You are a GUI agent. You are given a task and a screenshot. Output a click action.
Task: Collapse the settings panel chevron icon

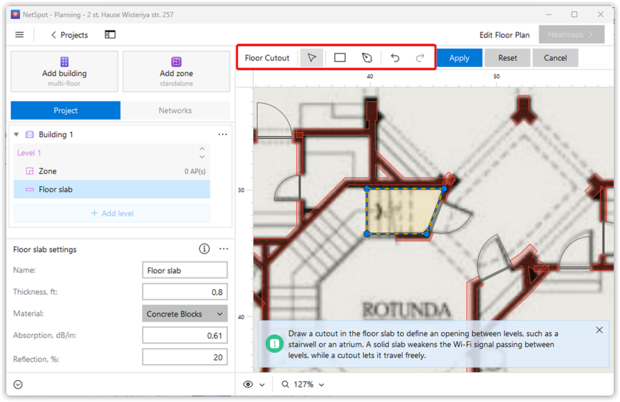pyautogui.click(x=18, y=384)
